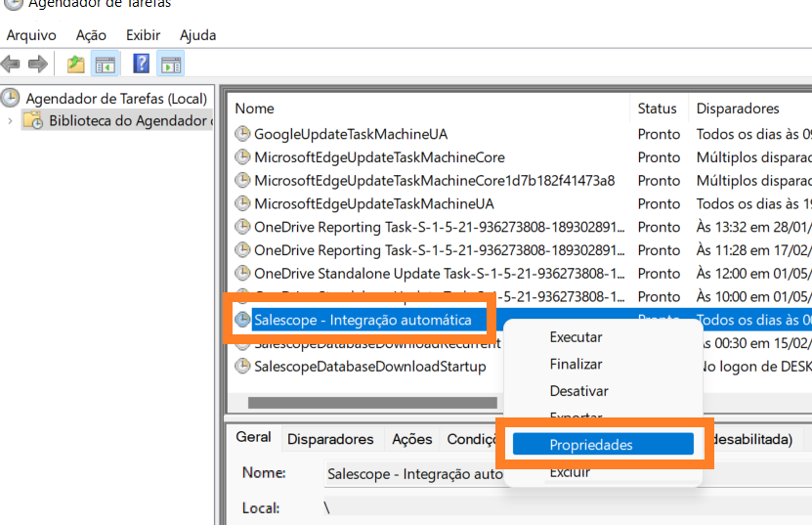Select Agendador de Tarefas (Local) tree root
The image size is (812, 525).
coord(116,99)
